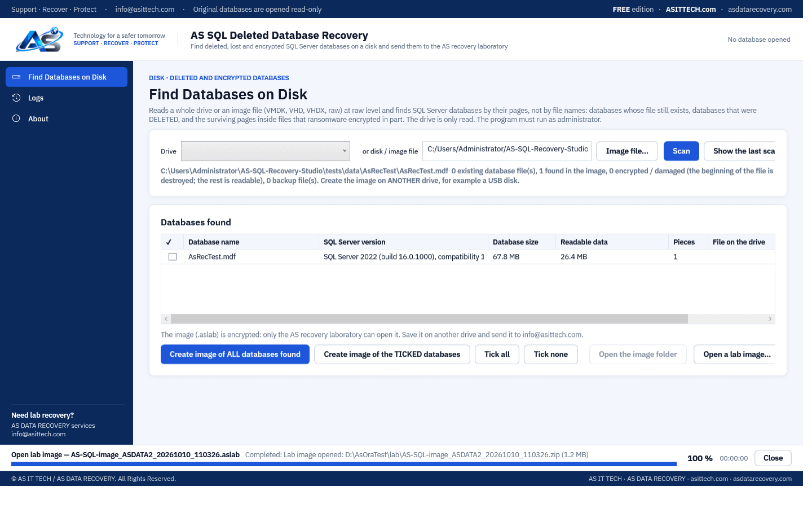Click the AS logo in the header
The height and width of the screenshot is (508, 812).
pyautogui.click(x=39, y=40)
